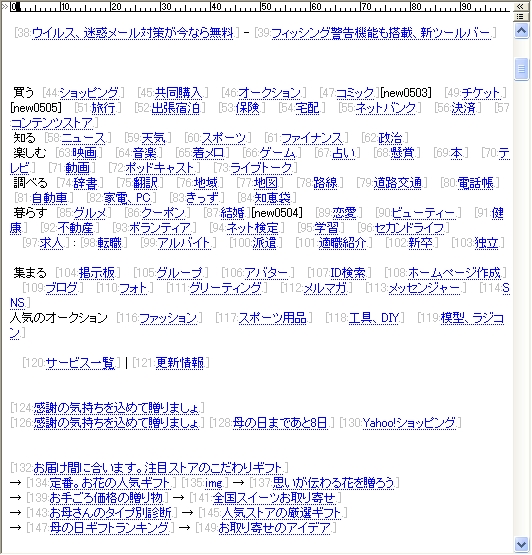Click the scrollbar down arrow
The image size is (532, 555).
click(x=521, y=544)
